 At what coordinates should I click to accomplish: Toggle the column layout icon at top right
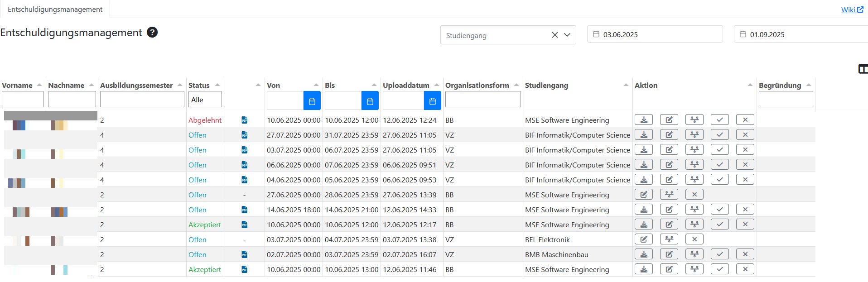863,69
